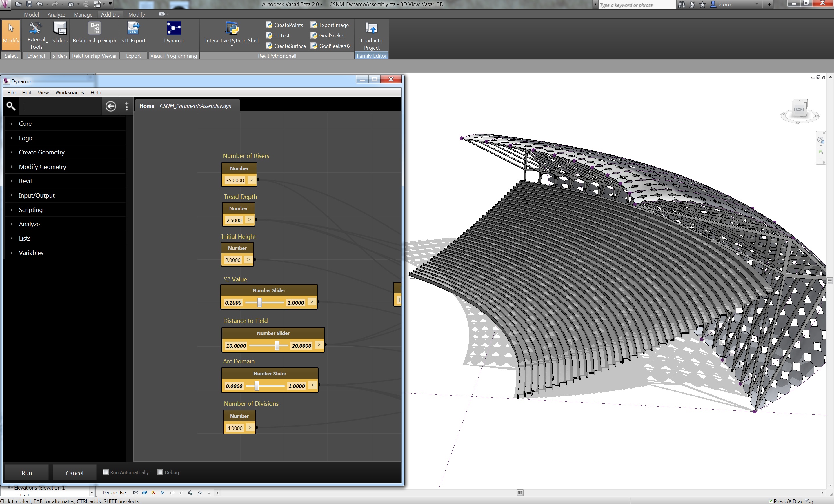Image resolution: width=834 pixels, height=504 pixels.
Task: Click the Cancel button
Action: point(73,473)
